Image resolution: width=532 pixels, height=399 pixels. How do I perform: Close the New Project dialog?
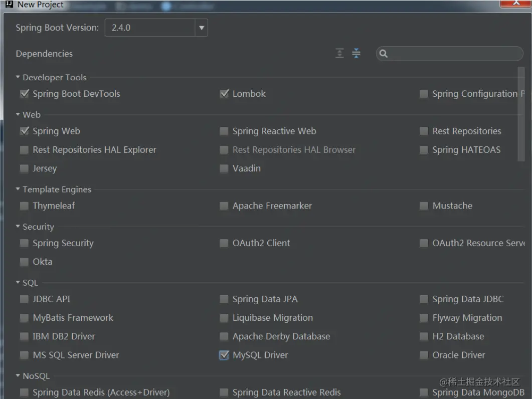(516, 3)
